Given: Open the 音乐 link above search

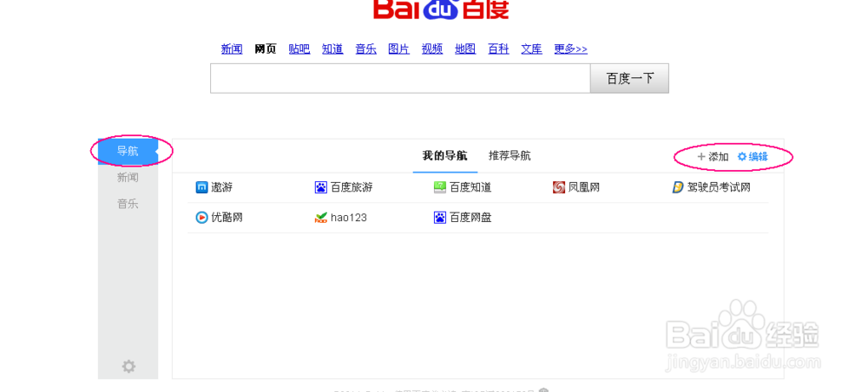Looking at the screenshot, I should pos(366,49).
